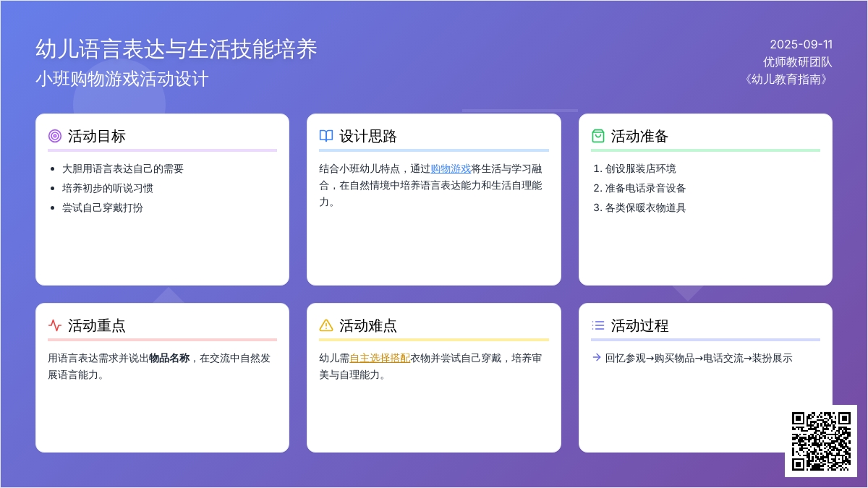Viewport: 868px width, 488px height.
Task: Open the 购物游戏 hyperlink
Action: [x=451, y=168]
